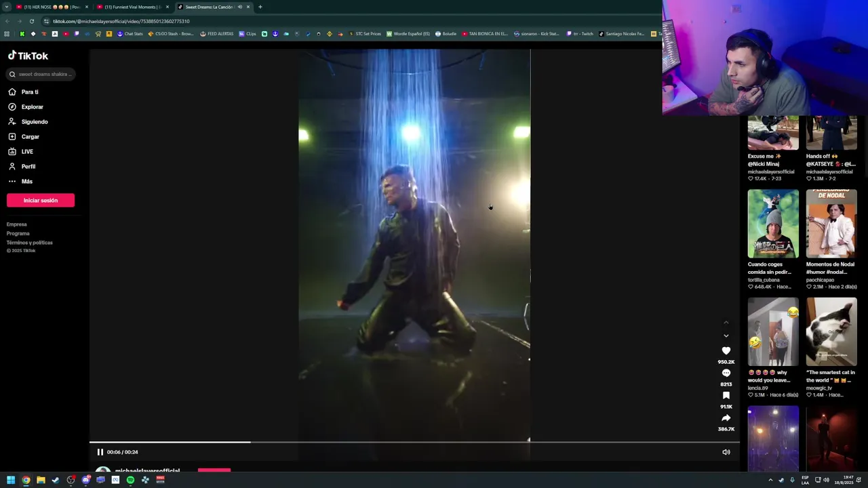This screenshot has width=868, height=488.
Task: Select Sweet Dreams La Canción tab
Action: (209, 7)
